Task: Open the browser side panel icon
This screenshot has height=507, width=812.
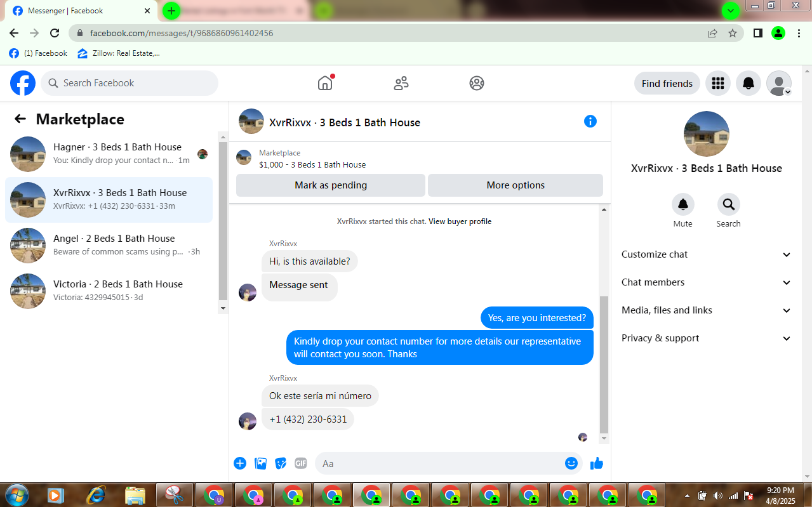Action: [x=757, y=33]
